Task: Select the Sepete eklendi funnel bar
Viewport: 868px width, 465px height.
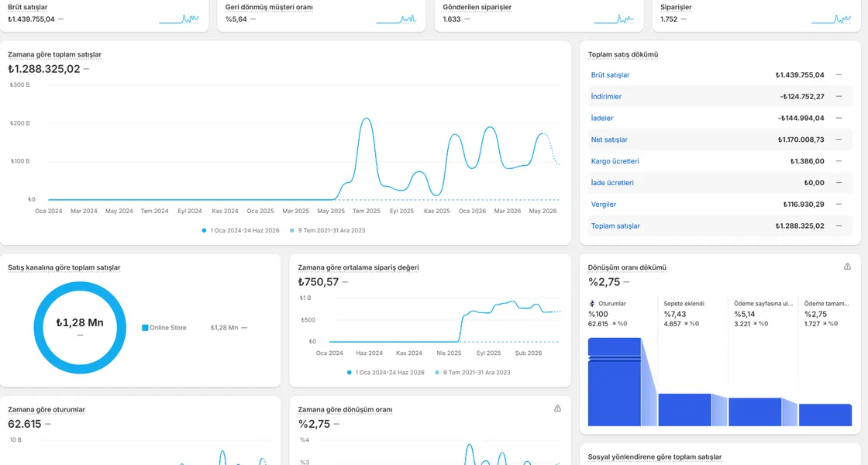Action: click(x=685, y=410)
